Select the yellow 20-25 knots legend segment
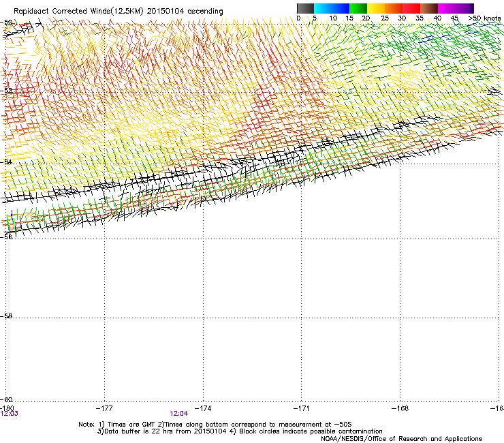 [375, 8]
